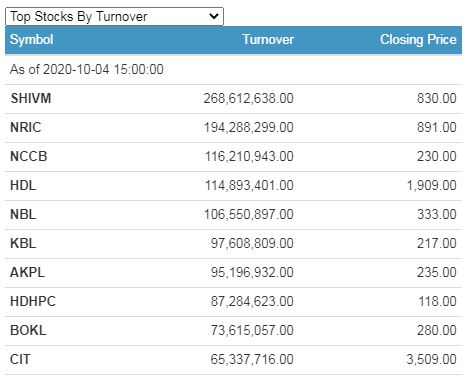467x378 pixels.
Task: Open the HDL stock symbol
Action: [23, 185]
